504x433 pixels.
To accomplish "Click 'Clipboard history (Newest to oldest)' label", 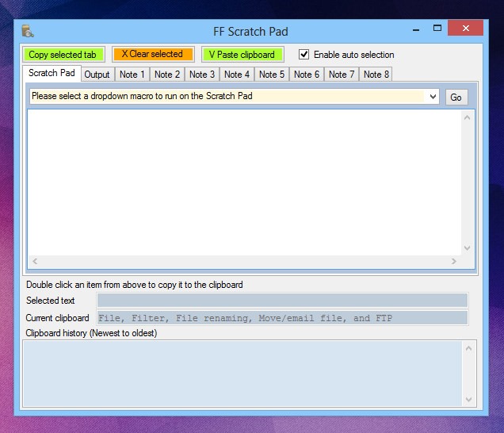I will (92, 333).
